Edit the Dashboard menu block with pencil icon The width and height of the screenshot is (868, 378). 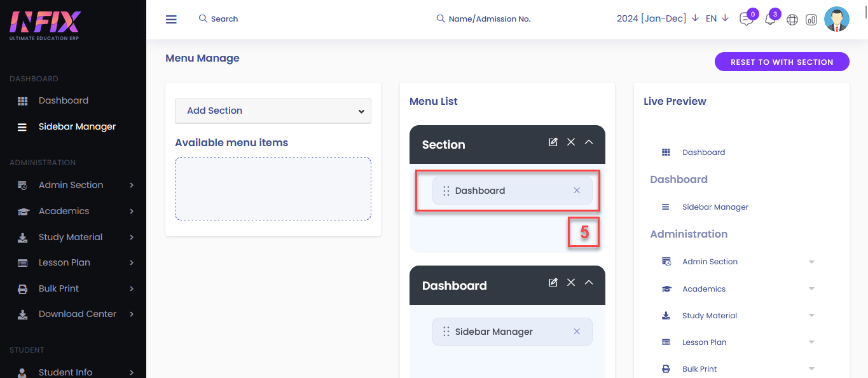553,282
